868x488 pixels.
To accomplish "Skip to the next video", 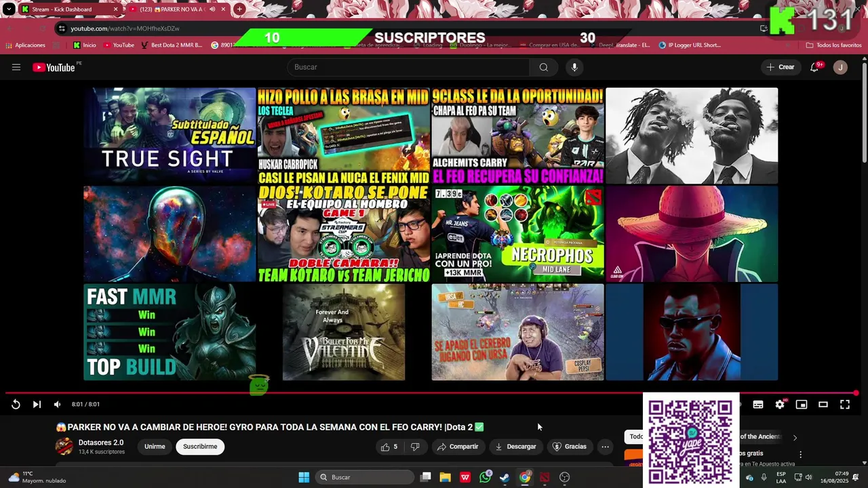I will point(37,405).
